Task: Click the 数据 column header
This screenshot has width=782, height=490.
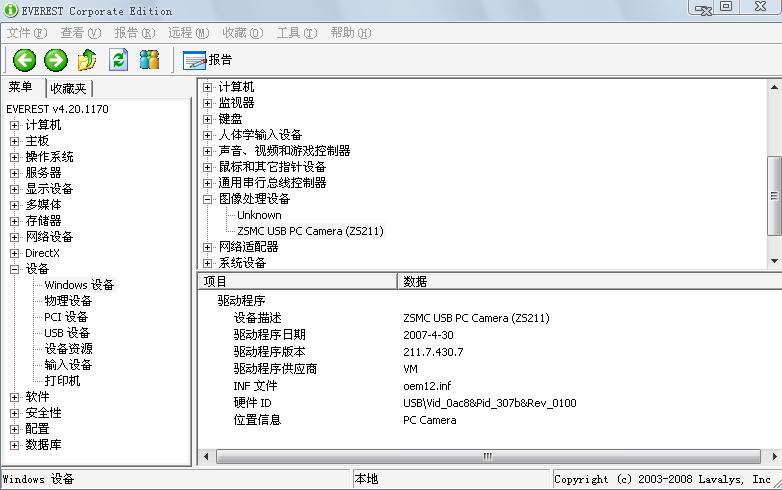Action: coord(590,282)
